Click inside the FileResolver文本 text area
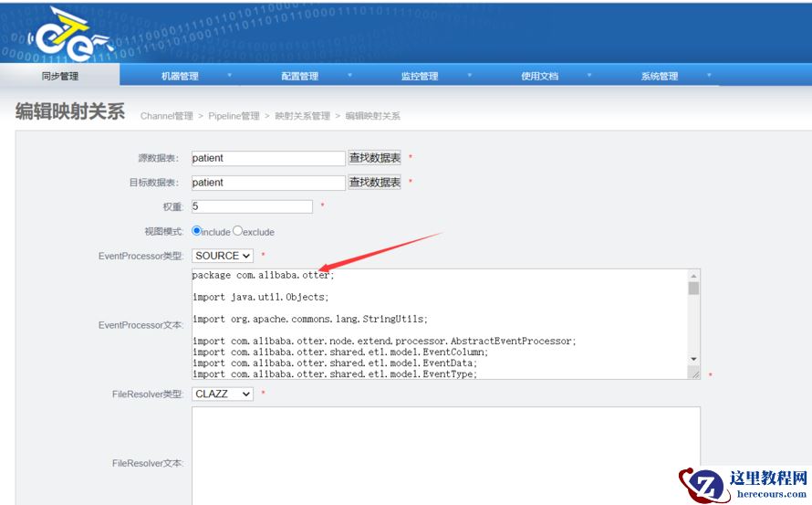The width and height of the screenshot is (812, 505). pyautogui.click(x=446, y=456)
